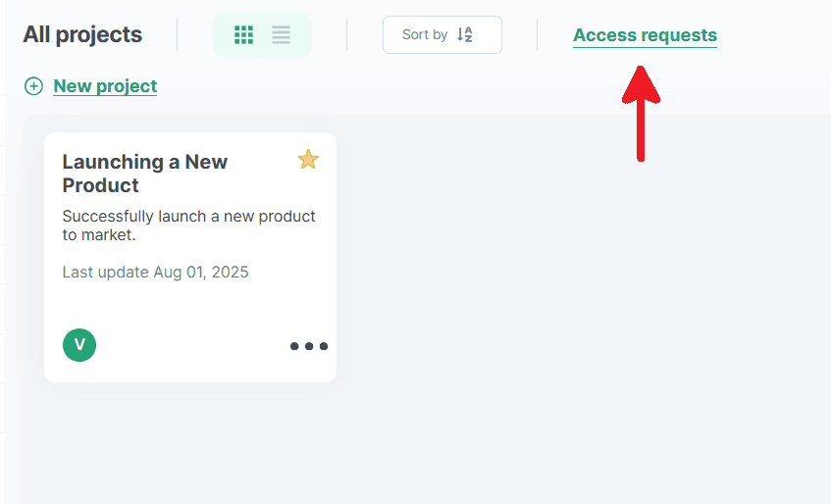Click the plus circle icon beside New project

coord(33,86)
